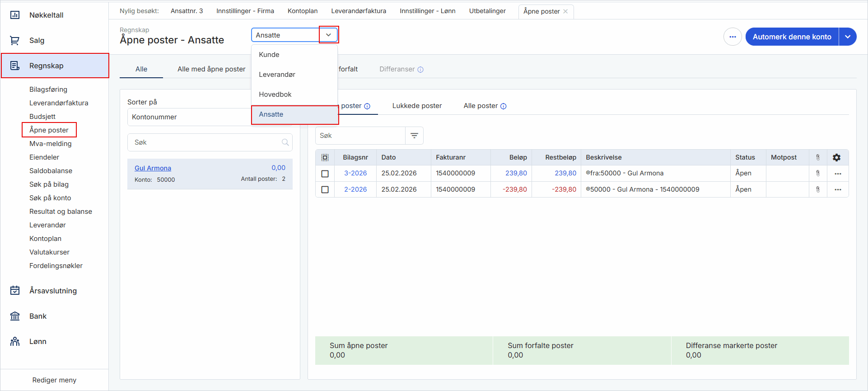This screenshot has height=391, width=868.
Task: Click the Automerk denne konto button
Action: [792, 37]
